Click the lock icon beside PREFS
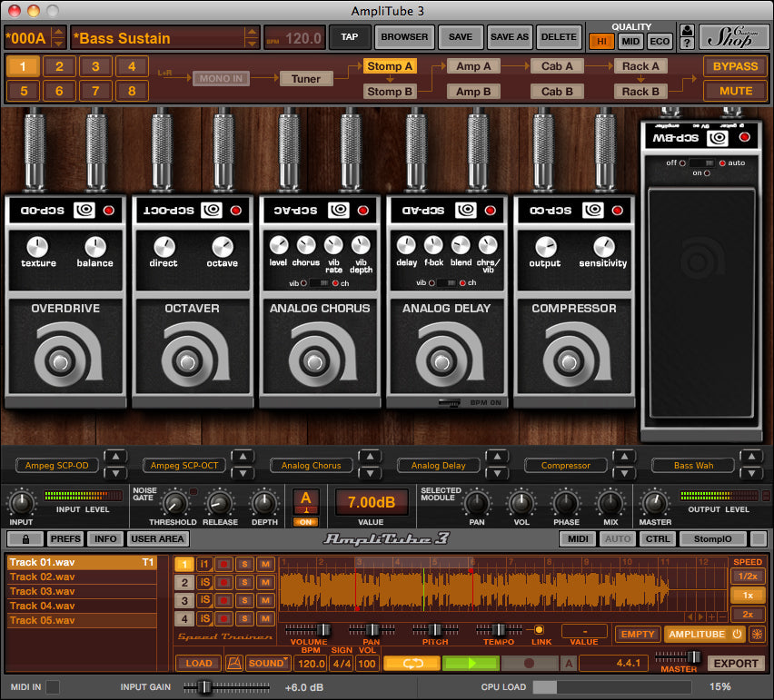 (26, 538)
